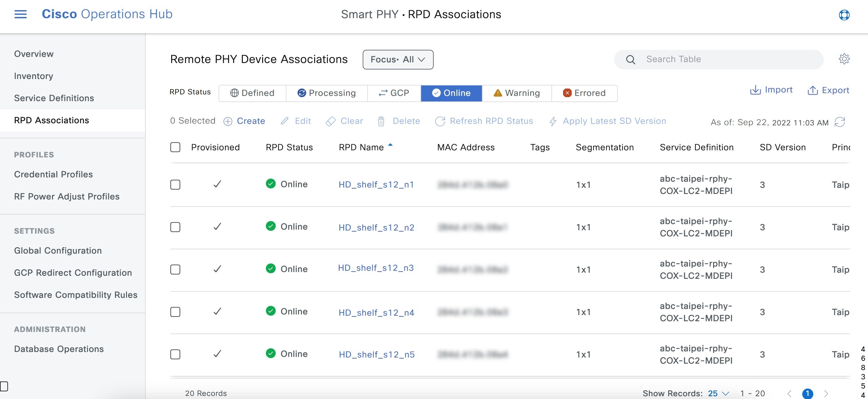Image resolution: width=868 pixels, height=399 pixels.
Task: Open Overview in sidebar
Action: click(x=34, y=54)
